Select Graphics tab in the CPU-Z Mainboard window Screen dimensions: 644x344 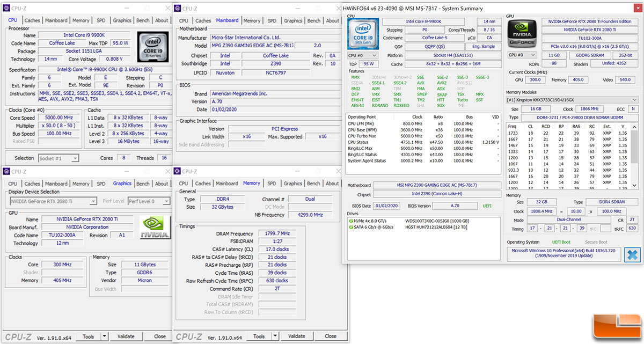293,20
